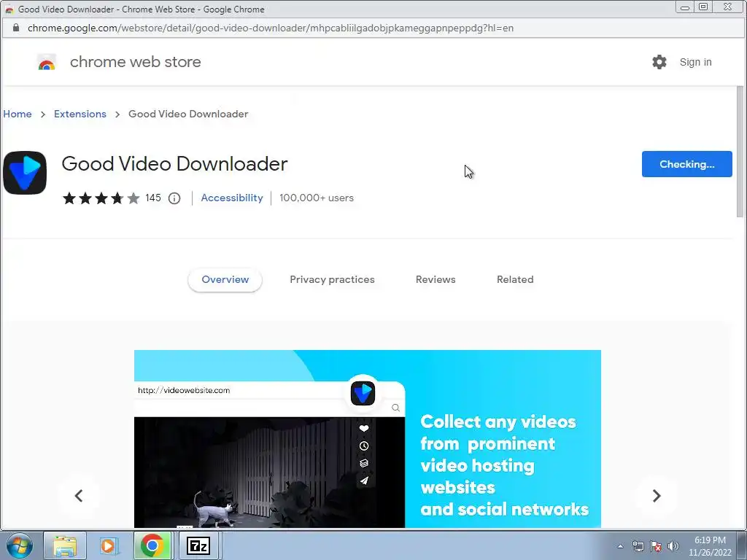Viewport: 747px width, 560px height.
Task: Click the rating info circle icon
Action: pos(174,198)
